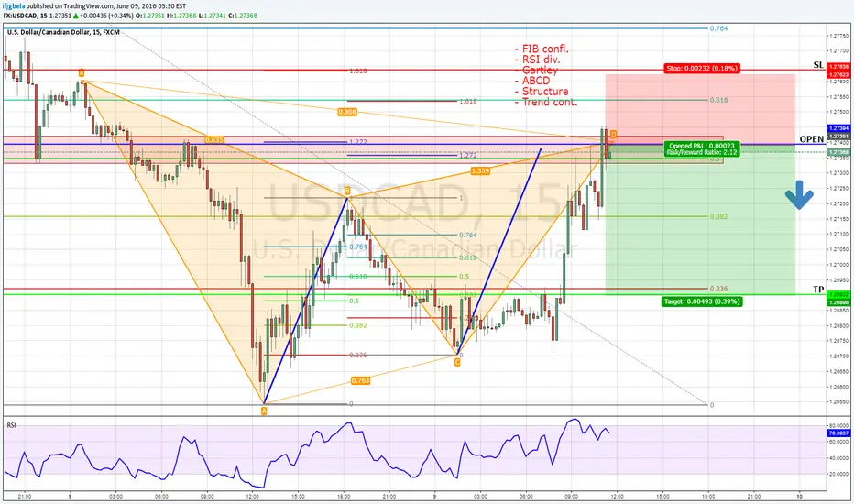
Task: Click the orange D point marker
Action: pyautogui.click(x=614, y=134)
